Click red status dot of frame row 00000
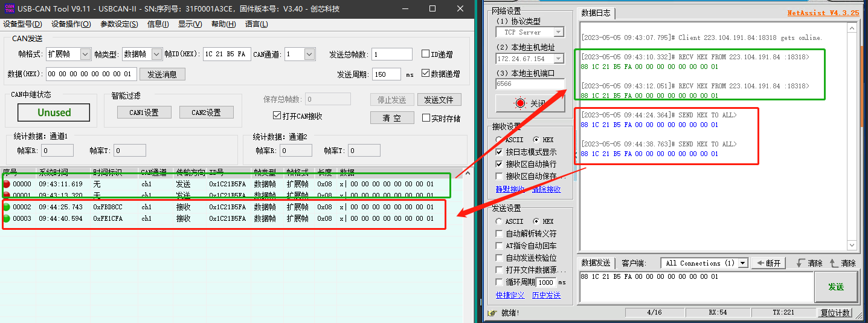The image size is (868, 323). (7, 184)
